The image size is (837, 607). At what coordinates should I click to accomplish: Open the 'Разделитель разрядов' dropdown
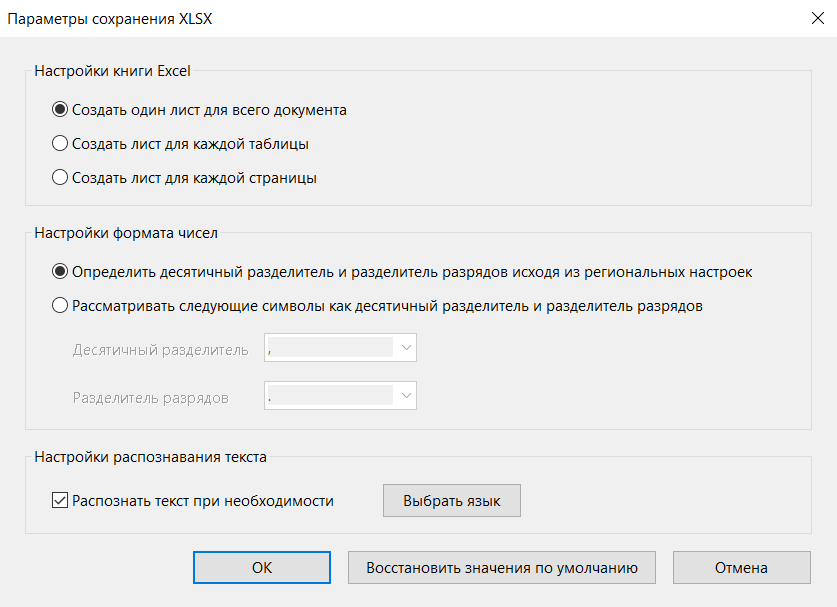pos(340,395)
